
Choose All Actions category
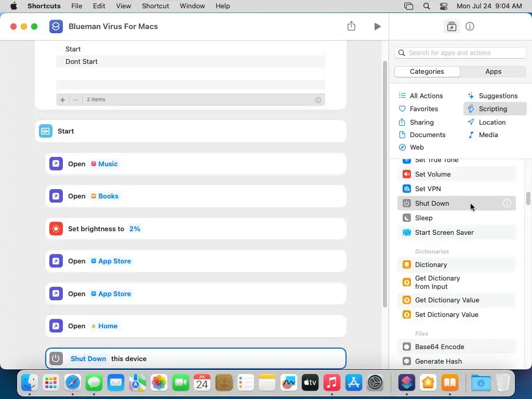pyautogui.click(x=421, y=96)
